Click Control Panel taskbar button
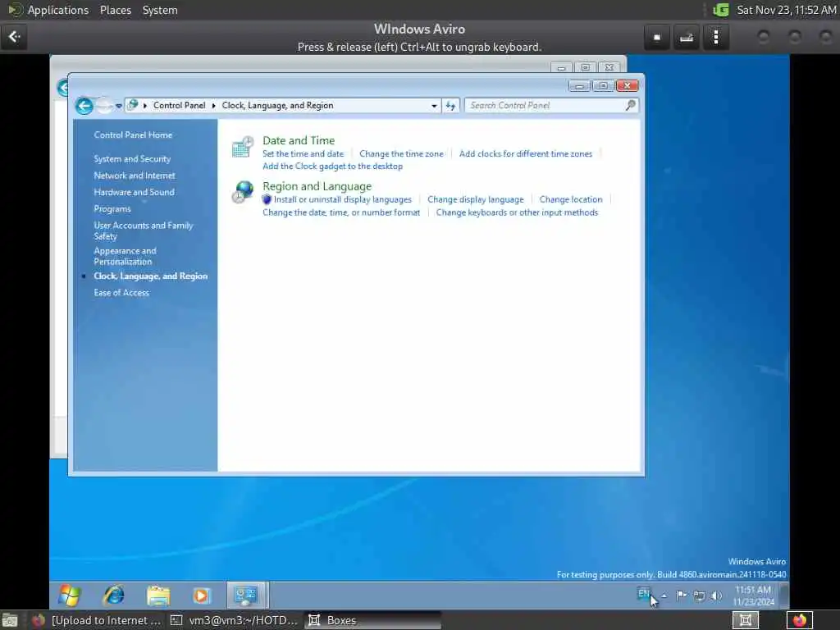Viewport: 840px width, 630px height. pos(246,596)
